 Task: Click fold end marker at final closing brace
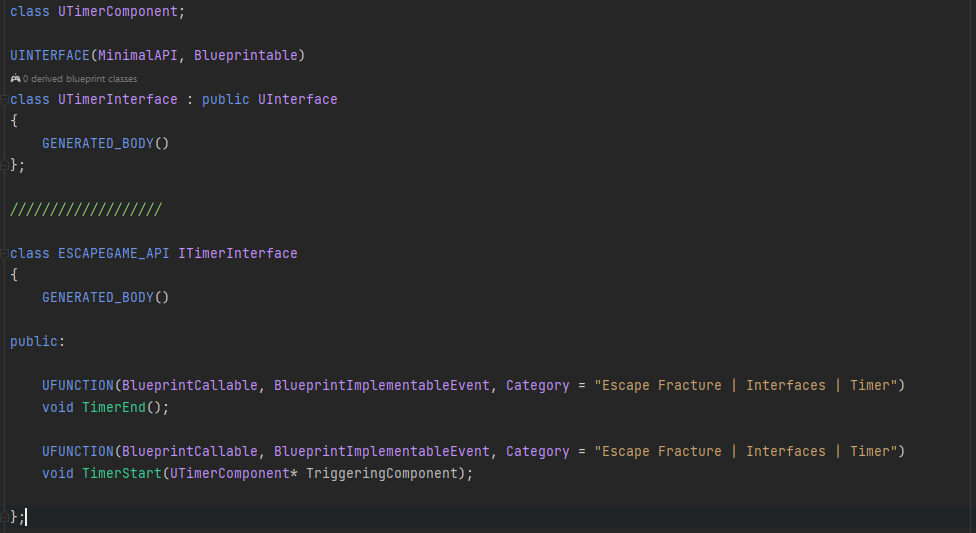[x=4, y=517]
